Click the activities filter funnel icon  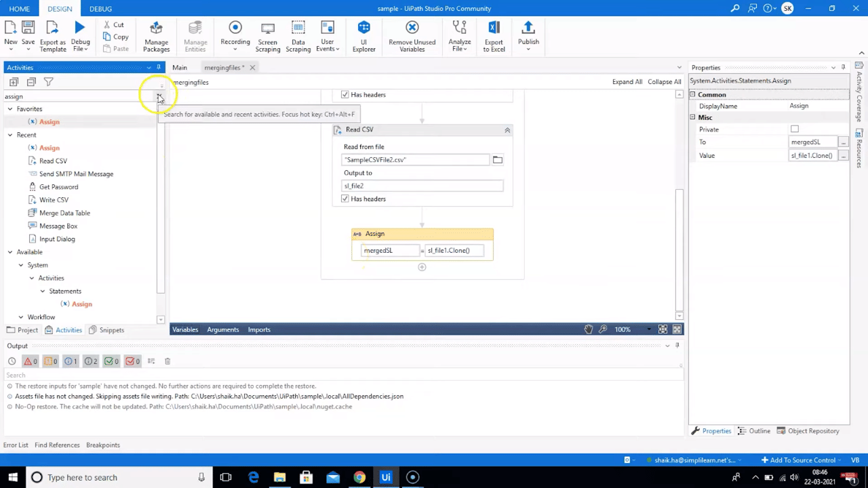48,82
